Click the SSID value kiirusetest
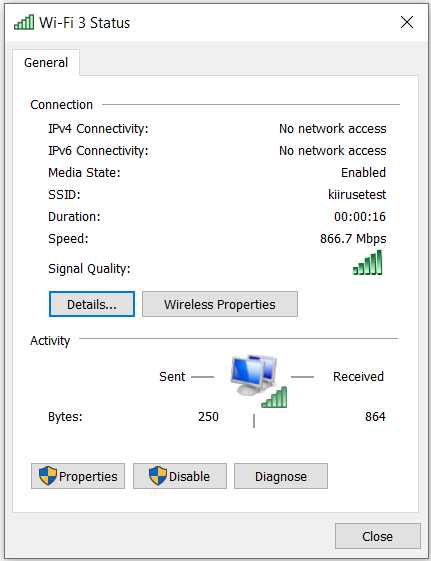Viewport: 431px width, 561px height. click(357, 194)
